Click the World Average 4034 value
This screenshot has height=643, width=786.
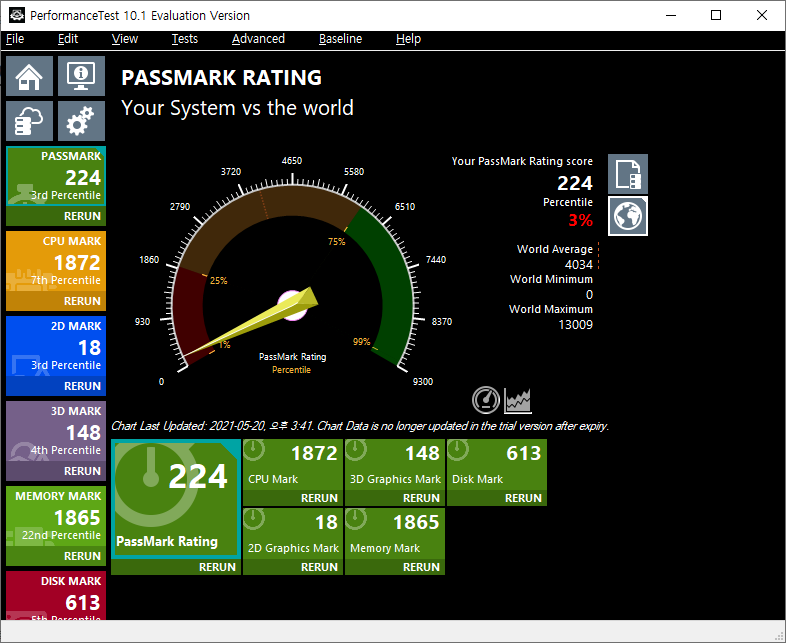pos(578,265)
